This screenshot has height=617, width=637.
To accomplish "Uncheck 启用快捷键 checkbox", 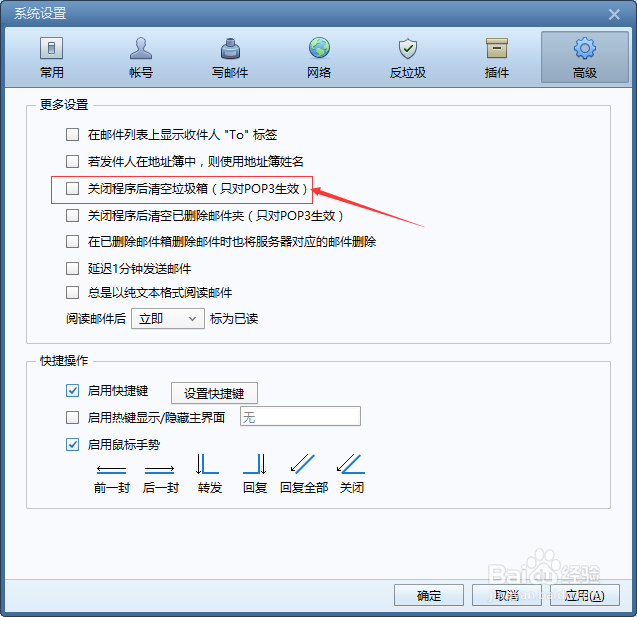I will [x=72, y=391].
